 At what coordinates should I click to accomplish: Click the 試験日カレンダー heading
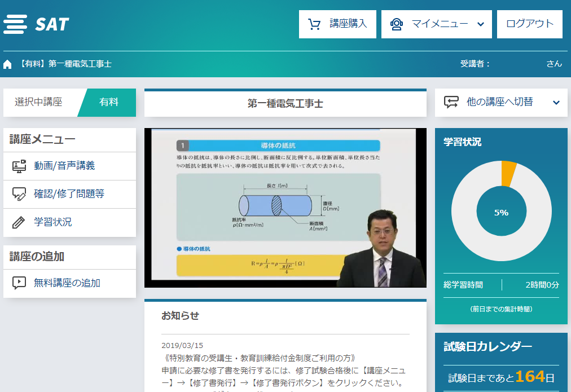[x=487, y=346]
